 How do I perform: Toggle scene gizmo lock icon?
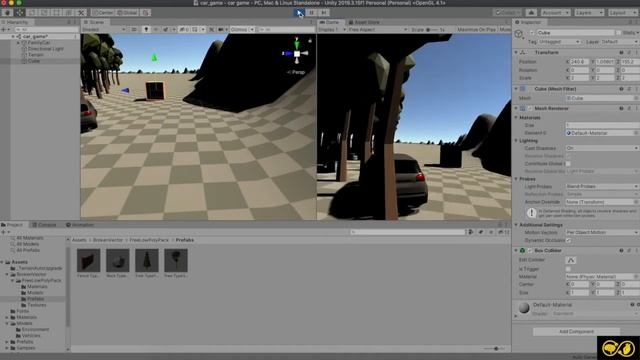tap(310, 40)
